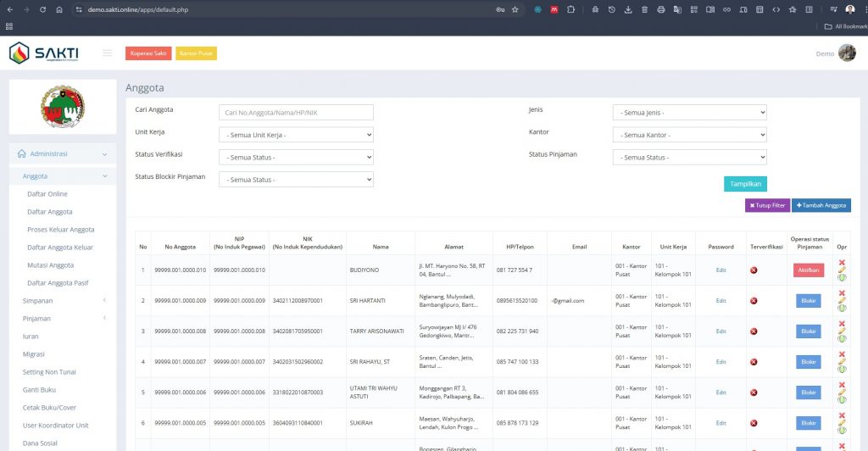Click the red delete icon in SRI RAHAYU, ST row
Image resolution: width=868 pixels, height=451 pixels.
[842, 354]
